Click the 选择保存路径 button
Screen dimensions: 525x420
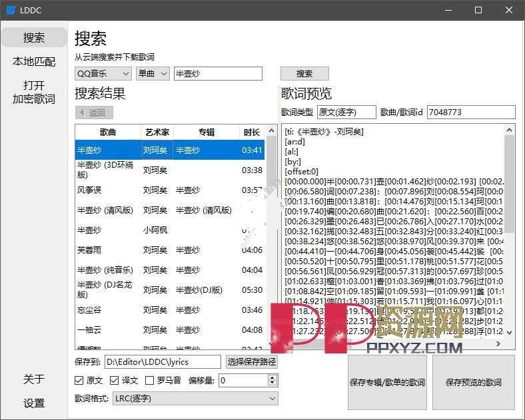(252, 362)
